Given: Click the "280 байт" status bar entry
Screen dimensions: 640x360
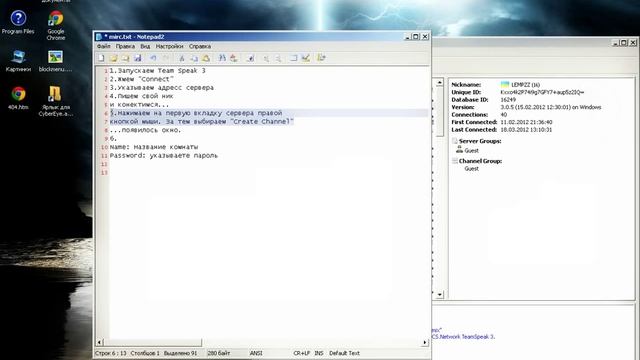Looking at the screenshot, I should pos(219,353).
